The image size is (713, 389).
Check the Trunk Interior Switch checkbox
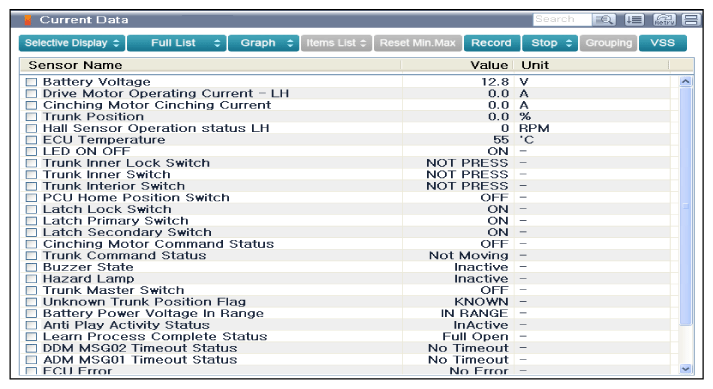click(x=31, y=187)
